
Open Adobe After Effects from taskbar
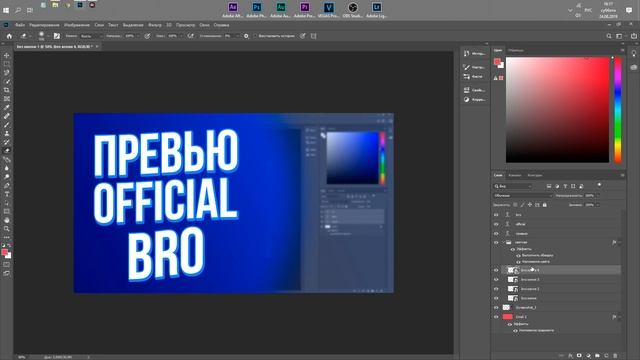click(x=233, y=10)
